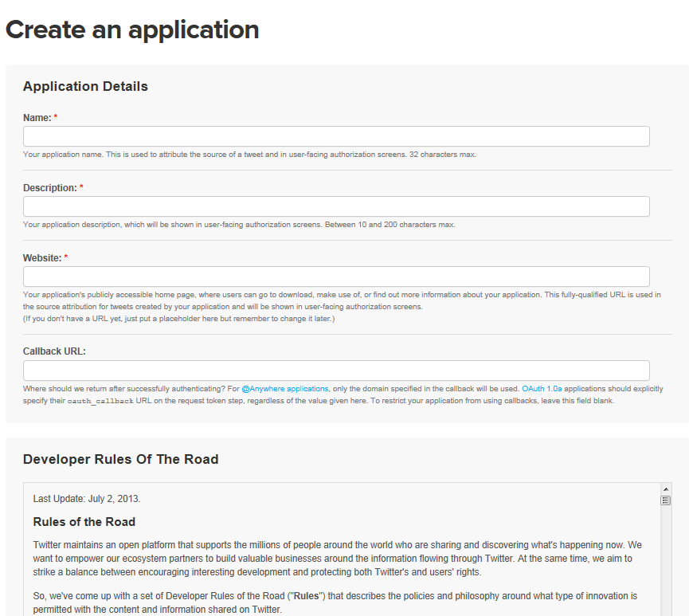The height and width of the screenshot is (616, 689).
Task: Click the Rules of the Road scrollbar thumb
Action: [666, 500]
